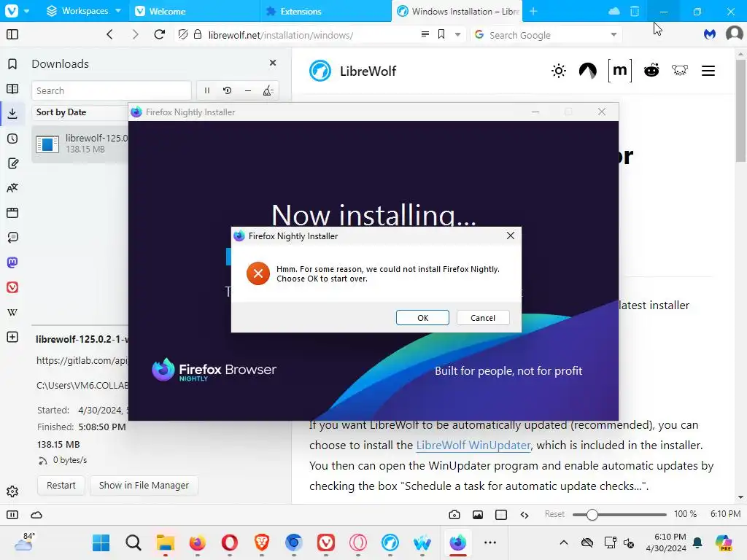Follow the LibreWolf WinUpdater link
Image resolution: width=747 pixels, height=560 pixels.
point(473,446)
